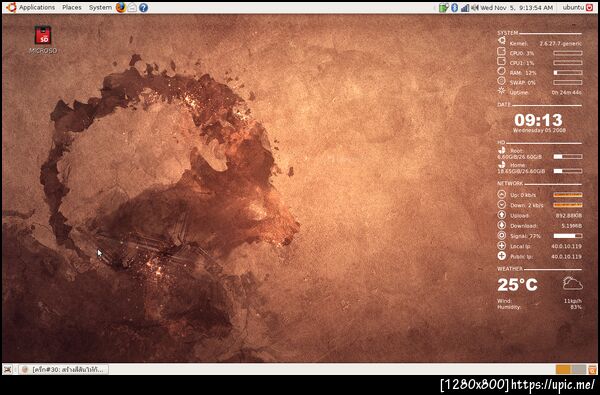This screenshot has width=600, height=395.
Task: Click the Upload arrow icon in Network
Action: coord(502,215)
